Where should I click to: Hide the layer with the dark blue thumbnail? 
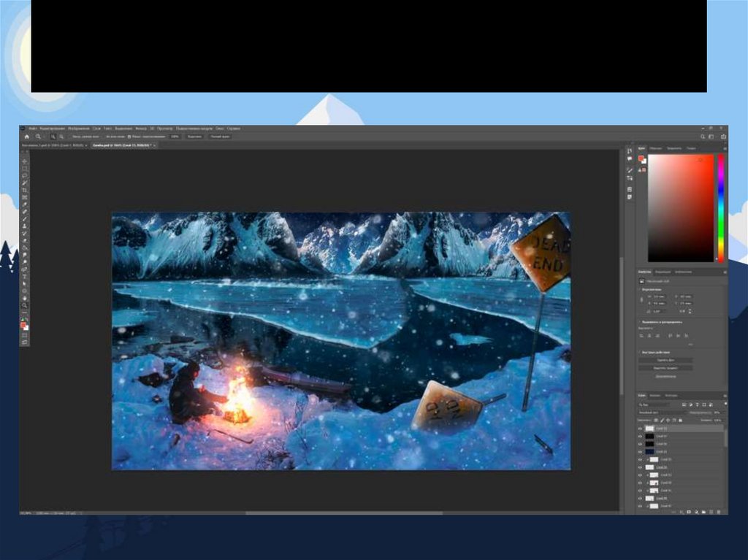click(x=640, y=451)
